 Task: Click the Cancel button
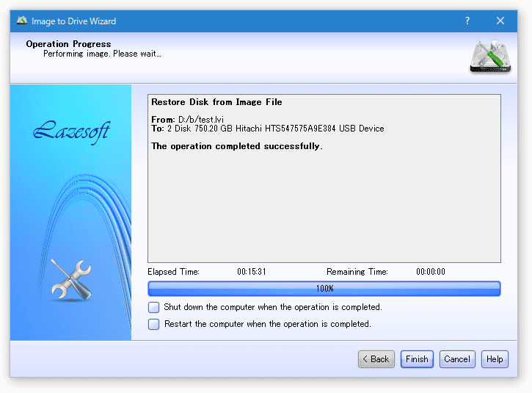[457, 359]
